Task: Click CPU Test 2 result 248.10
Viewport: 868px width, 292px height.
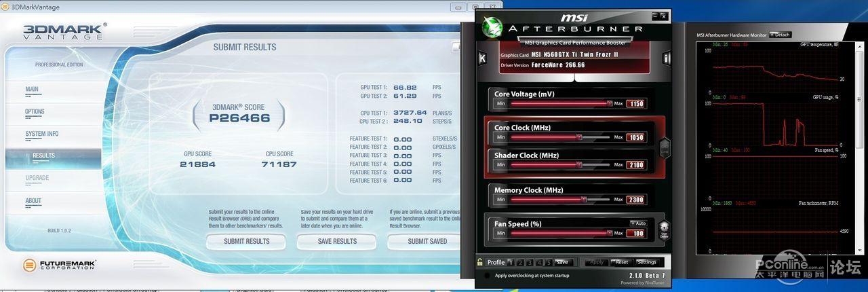Action: [x=408, y=121]
